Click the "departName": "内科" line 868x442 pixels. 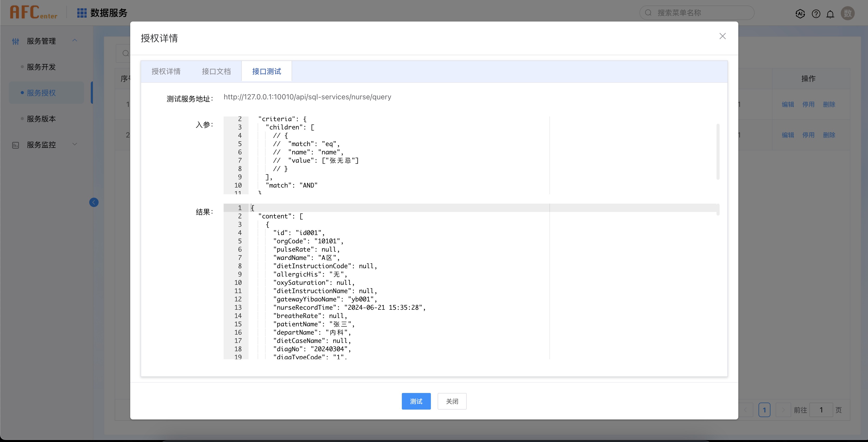click(312, 333)
